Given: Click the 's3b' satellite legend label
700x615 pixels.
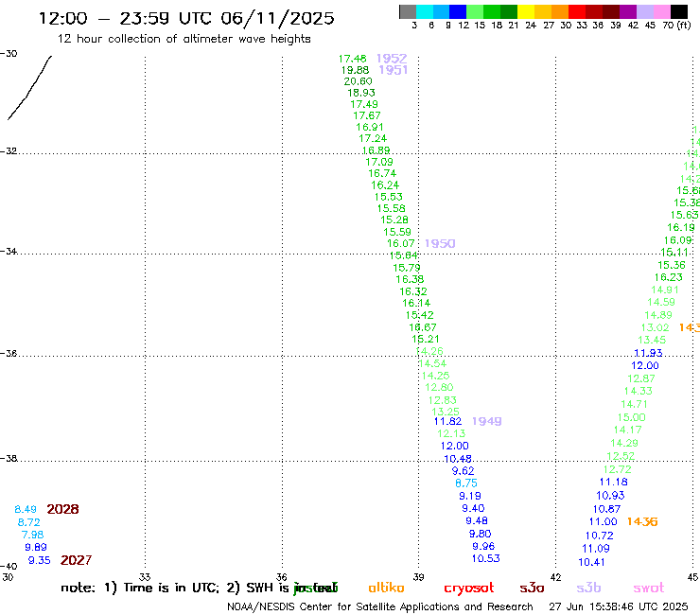Looking at the screenshot, I should click(588, 588).
